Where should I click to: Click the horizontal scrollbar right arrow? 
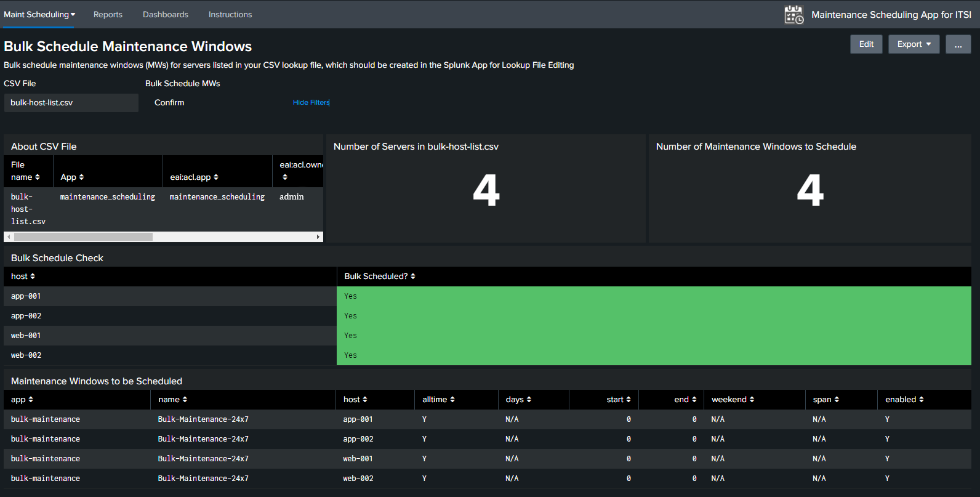pos(318,236)
